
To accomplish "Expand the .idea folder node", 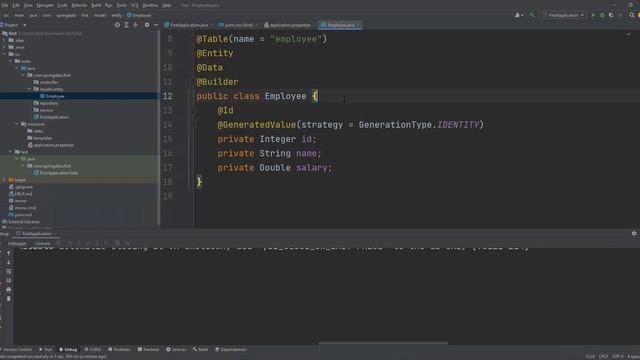I will 4,40.
